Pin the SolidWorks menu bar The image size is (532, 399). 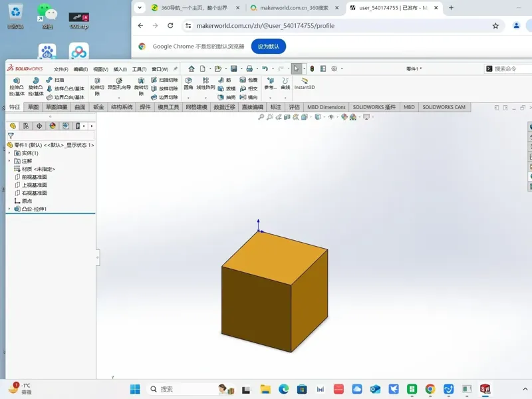(176, 68)
